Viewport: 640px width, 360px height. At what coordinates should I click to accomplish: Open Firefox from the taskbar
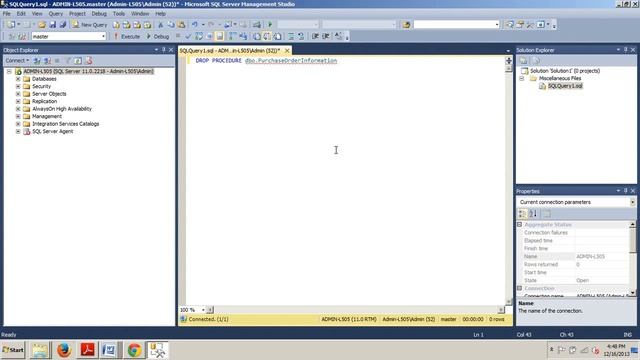coord(64,350)
